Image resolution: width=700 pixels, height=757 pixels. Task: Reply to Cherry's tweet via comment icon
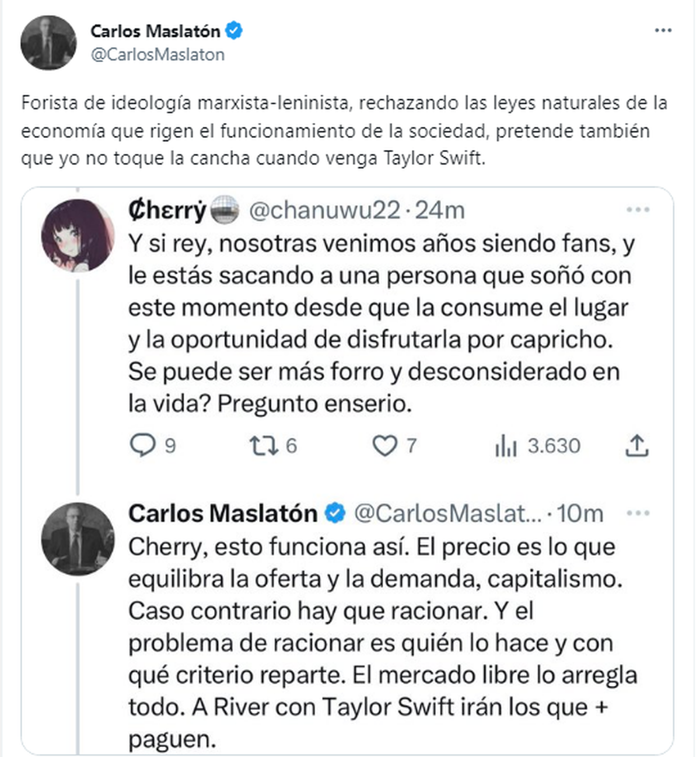[142, 445]
